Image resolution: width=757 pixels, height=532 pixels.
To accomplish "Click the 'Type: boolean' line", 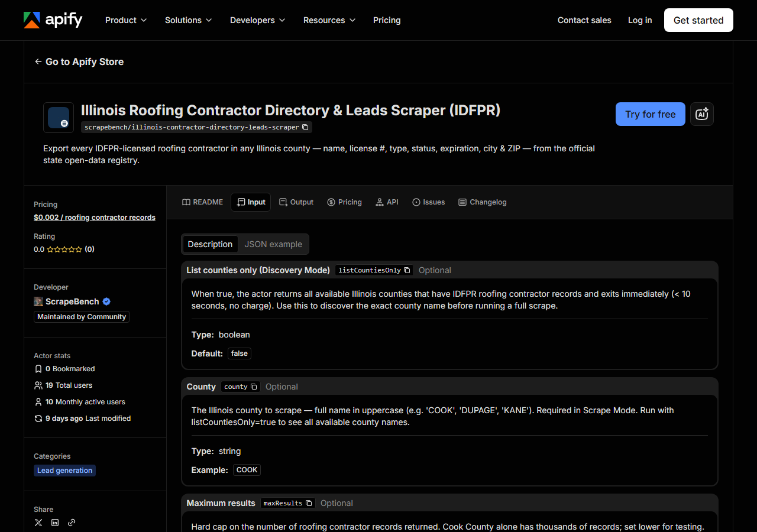I will click(221, 335).
